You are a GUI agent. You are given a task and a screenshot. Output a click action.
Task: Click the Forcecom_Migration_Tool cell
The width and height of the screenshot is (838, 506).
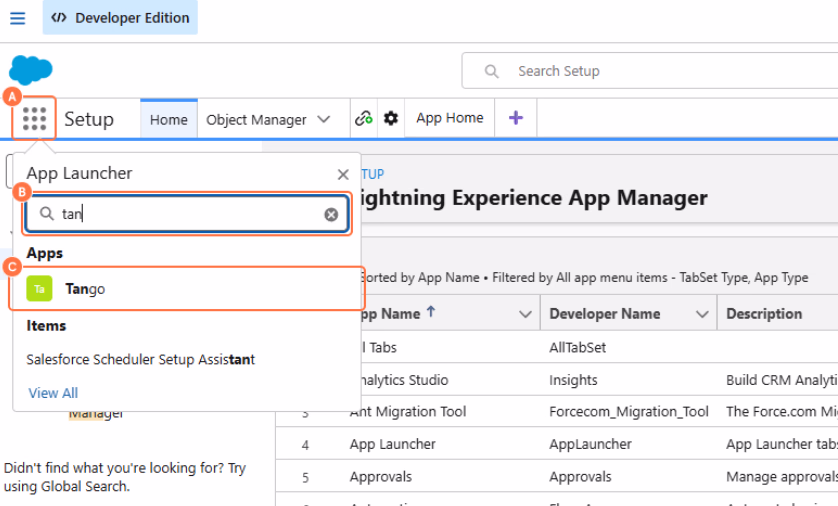tap(629, 411)
